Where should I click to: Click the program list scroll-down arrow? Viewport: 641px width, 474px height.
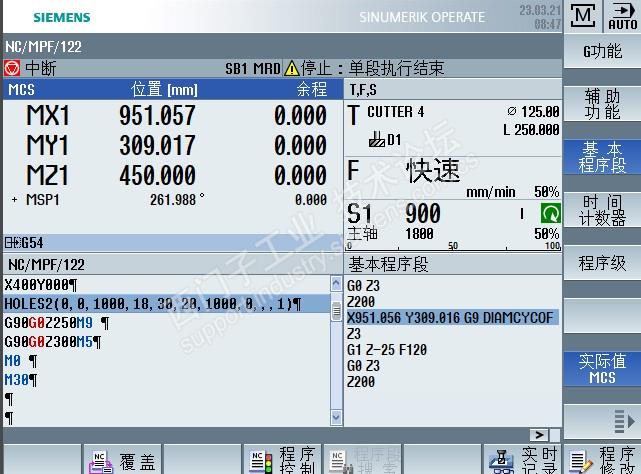pos(336,417)
